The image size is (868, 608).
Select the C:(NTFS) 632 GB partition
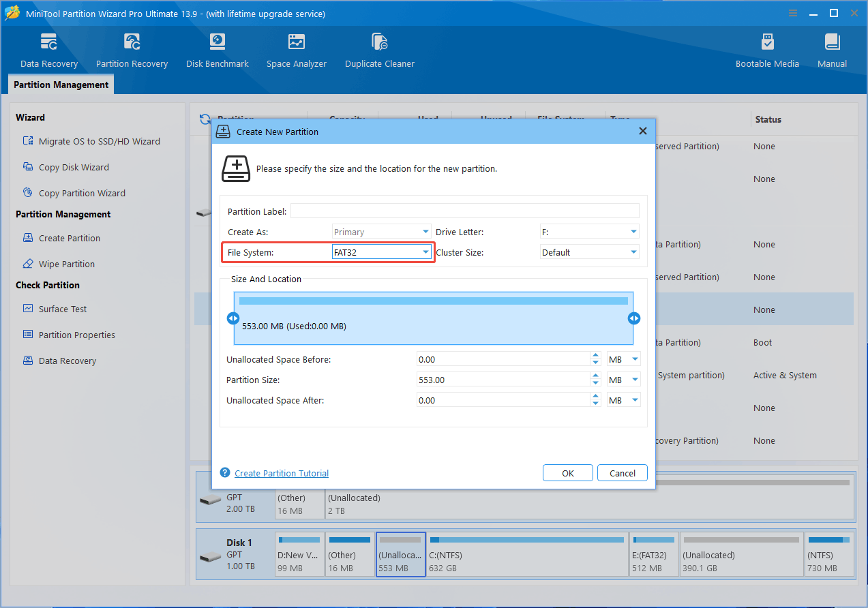(527, 554)
